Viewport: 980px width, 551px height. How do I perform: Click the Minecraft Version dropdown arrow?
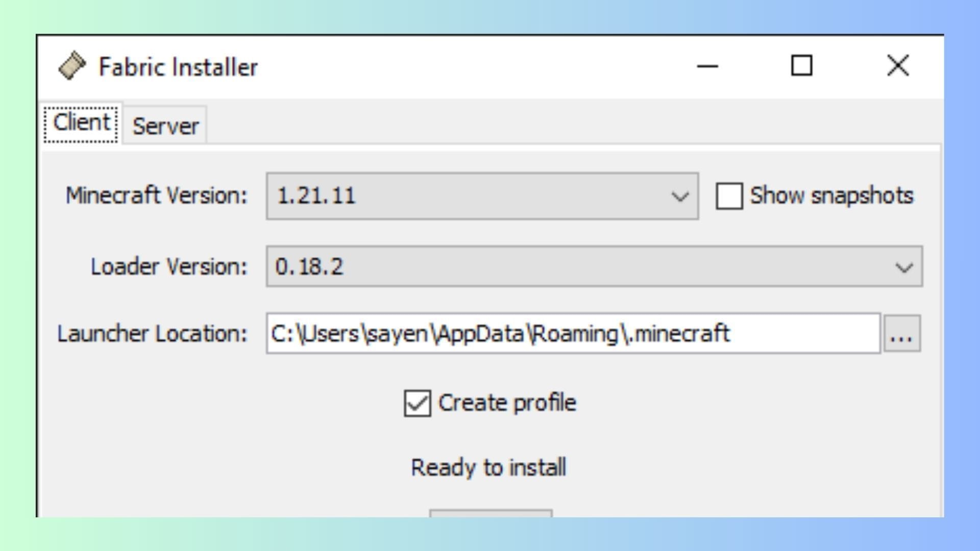[x=679, y=196]
